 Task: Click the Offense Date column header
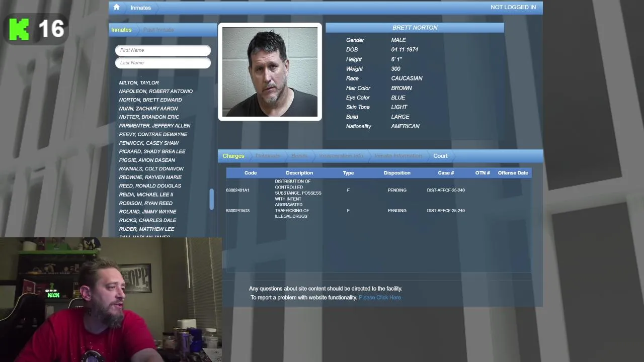click(x=513, y=173)
